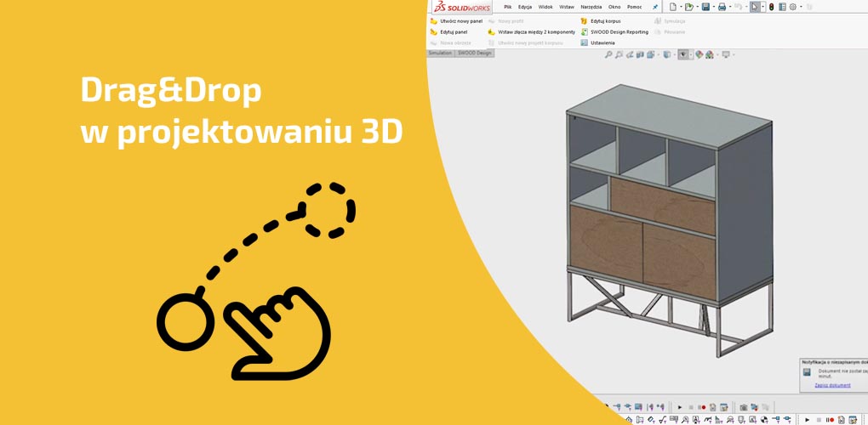Click the record macro button in upper bottom toolbar
The image size is (868, 425).
coord(702,407)
